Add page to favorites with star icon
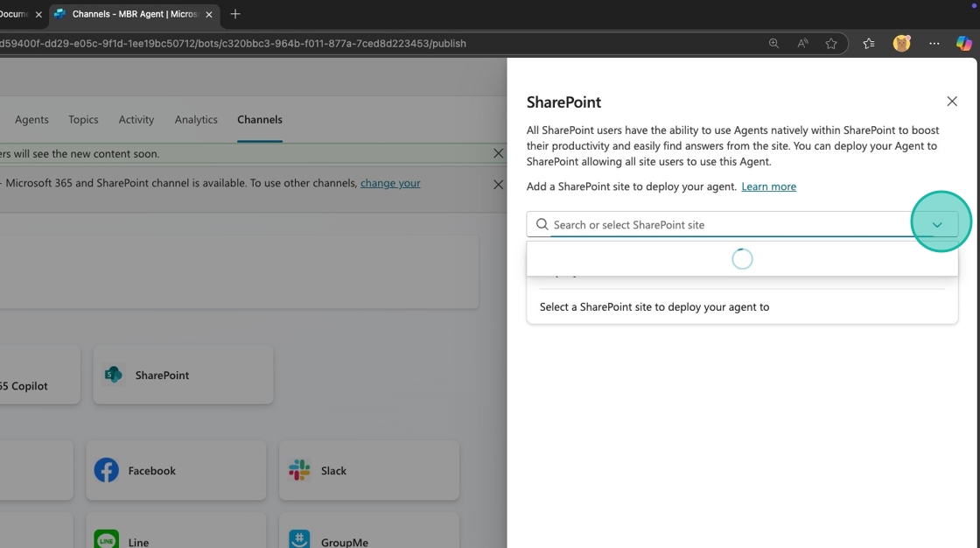This screenshot has height=548, width=980. (831, 44)
